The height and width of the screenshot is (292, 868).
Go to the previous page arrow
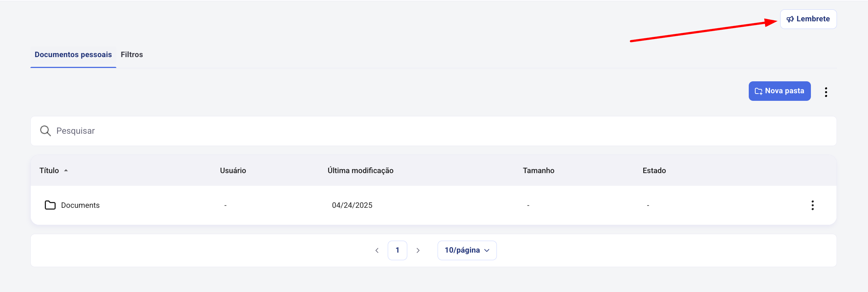click(x=377, y=250)
